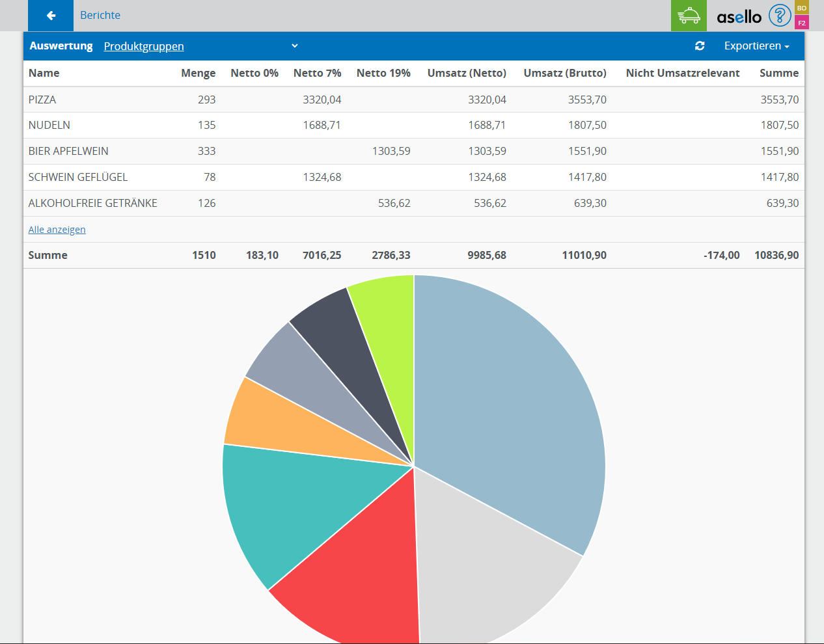Select the NUDELN row name
Viewport: 824px width, 644px height.
tap(49, 125)
